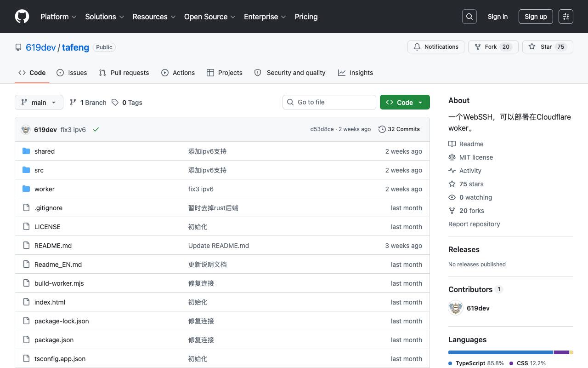Open the Pull requests tab

[124, 73]
